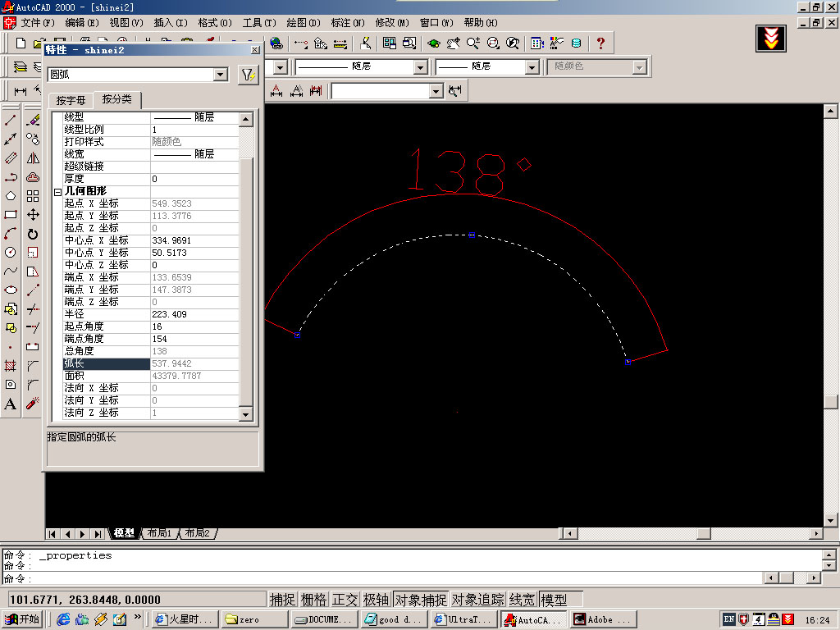Toggle 极轴 polar tracking in status bar
This screenshot has height=630, width=840.
pos(376,600)
